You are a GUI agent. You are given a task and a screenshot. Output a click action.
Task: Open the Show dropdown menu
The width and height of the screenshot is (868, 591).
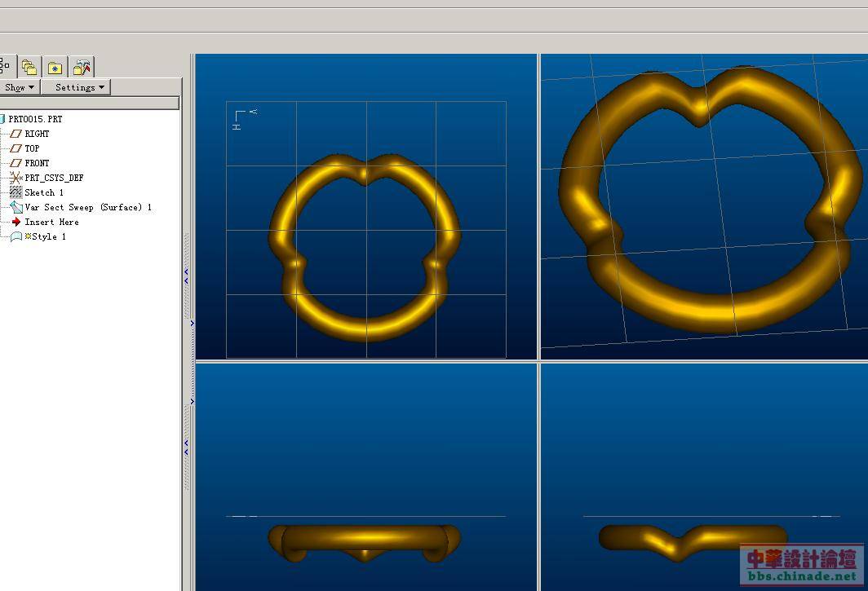(x=19, y=87)
